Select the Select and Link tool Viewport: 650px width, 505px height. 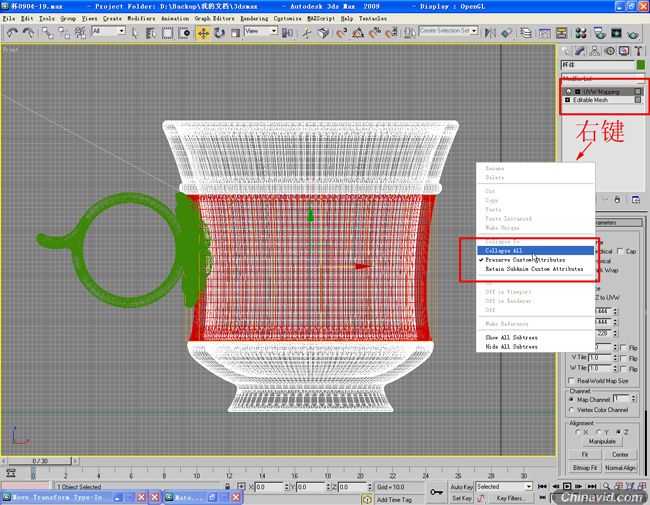click(48, 33)
